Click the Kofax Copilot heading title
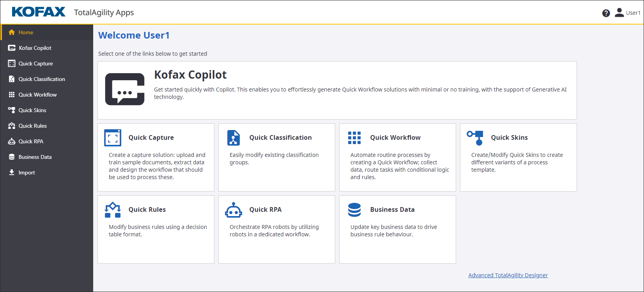Image resolution: width=644 pixels, height=292 pixels. click(190, 75)
